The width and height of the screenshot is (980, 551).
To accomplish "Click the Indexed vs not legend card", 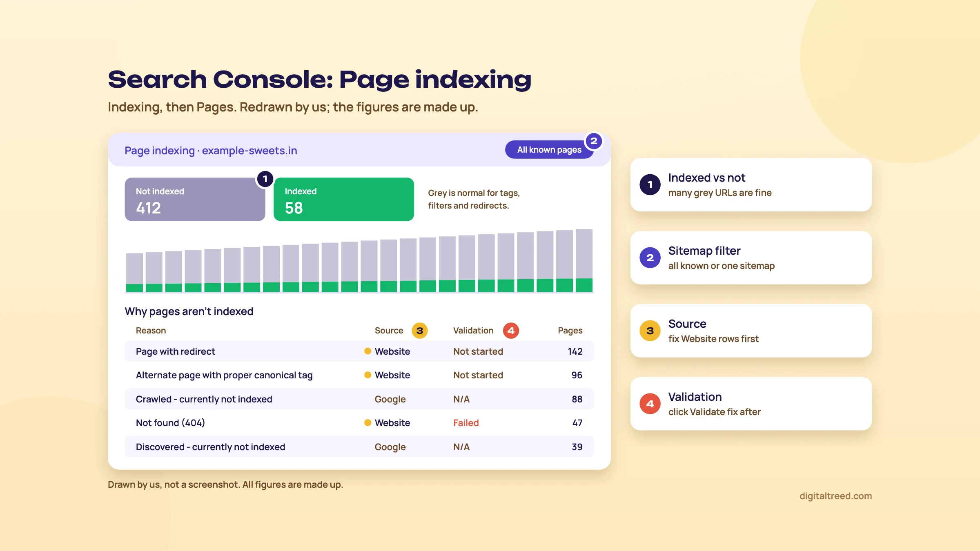I will pyautogui.click(x=751, y=184).
